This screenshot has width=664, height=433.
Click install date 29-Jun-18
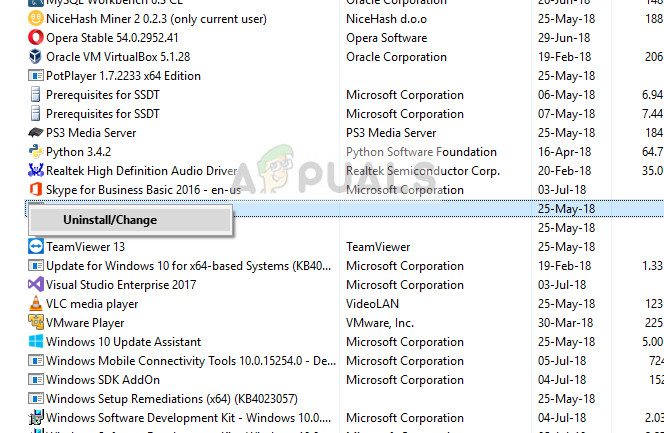(x=564, y=38)
